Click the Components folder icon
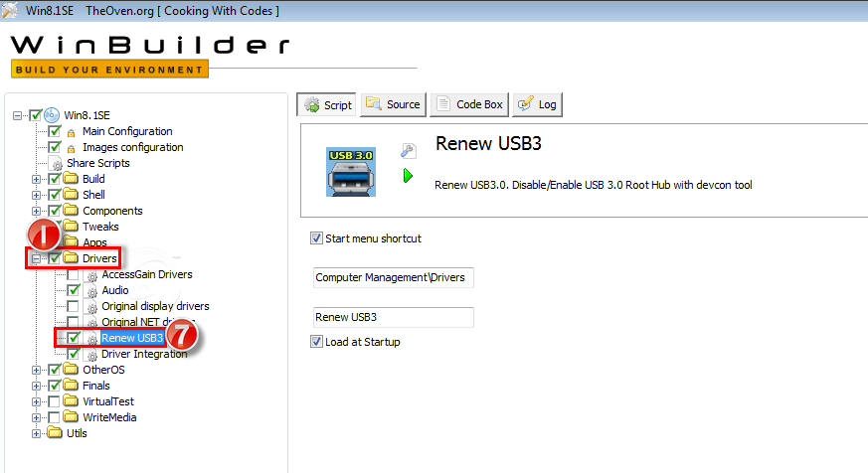 click(71, 211)
